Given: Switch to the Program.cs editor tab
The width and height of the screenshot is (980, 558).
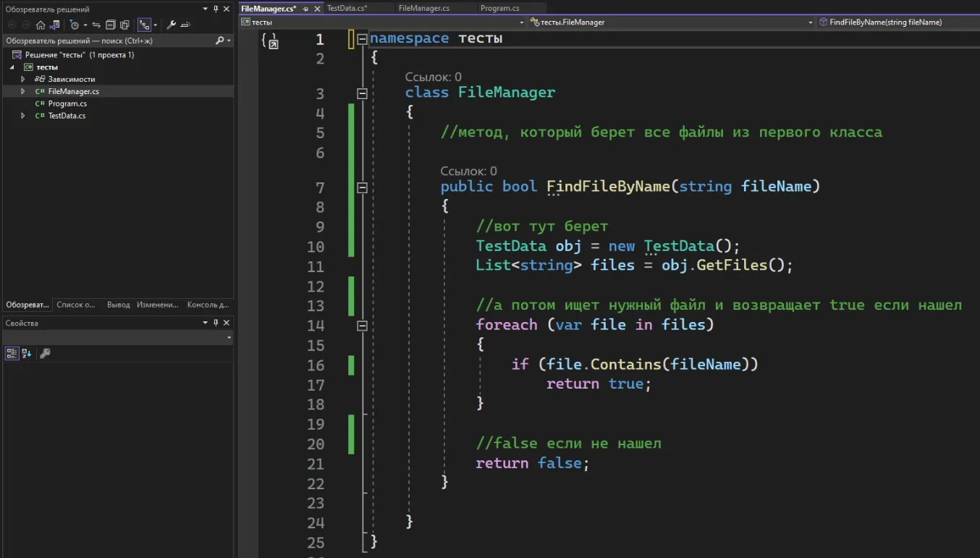Looking at the screenshot, I should click(500, 8).
